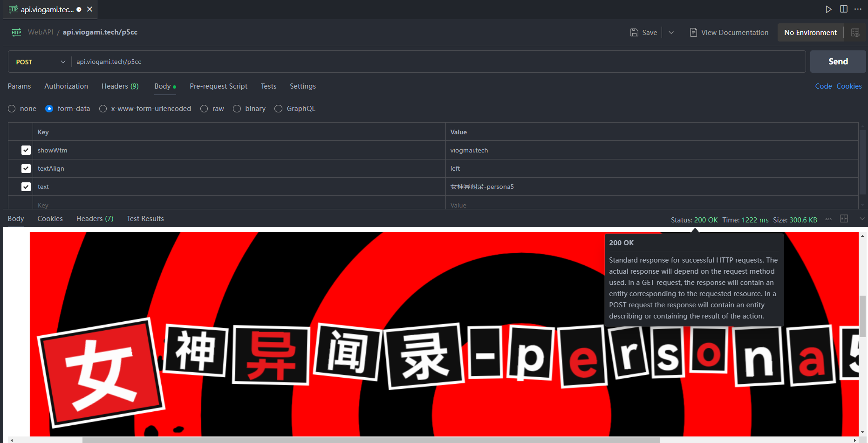Open the more actions ellipsis at top right
This screenshot has width=868, height=443.
point(858,9)
